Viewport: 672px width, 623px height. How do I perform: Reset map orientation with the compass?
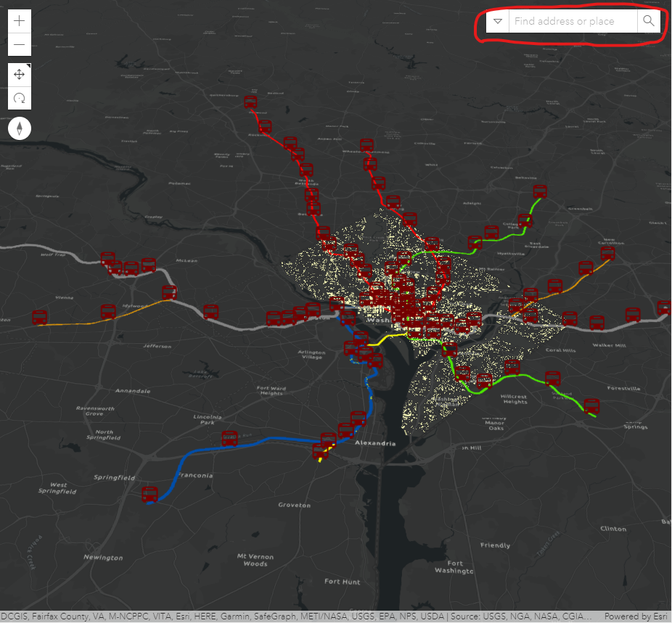[x=20, y=129]
